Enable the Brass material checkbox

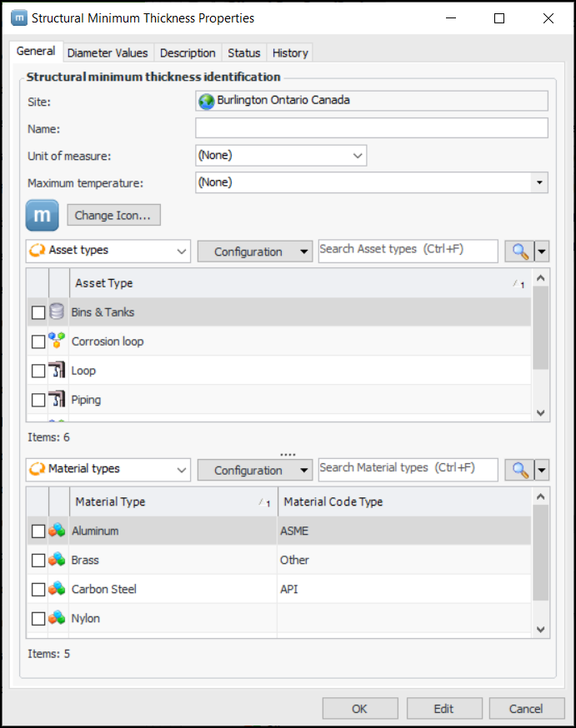(38, 560)
